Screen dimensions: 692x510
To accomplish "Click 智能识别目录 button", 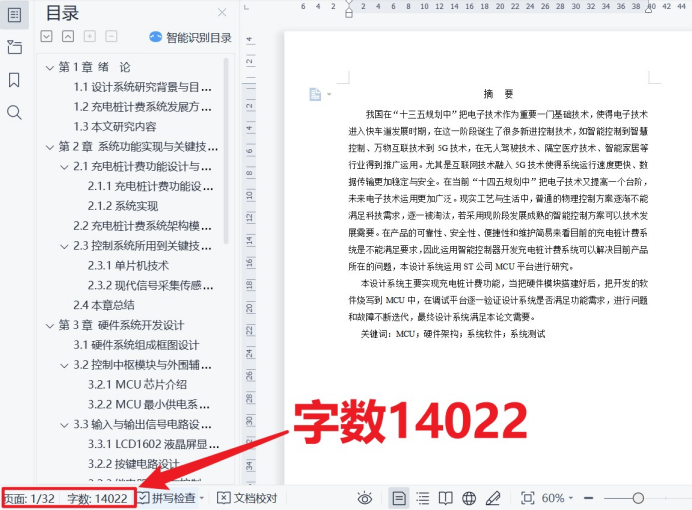I will (x=190, y=38).
